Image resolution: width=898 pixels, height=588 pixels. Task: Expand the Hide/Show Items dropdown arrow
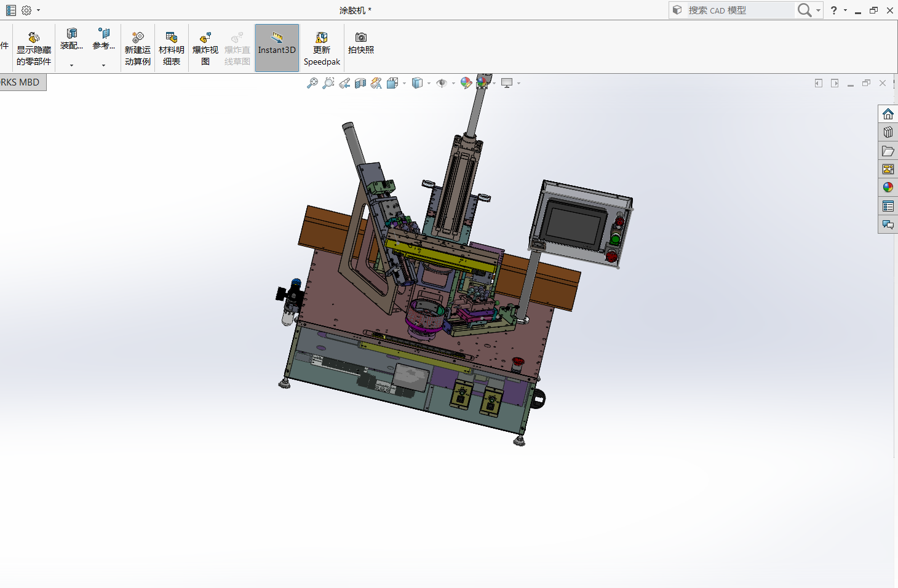[453, 83]
